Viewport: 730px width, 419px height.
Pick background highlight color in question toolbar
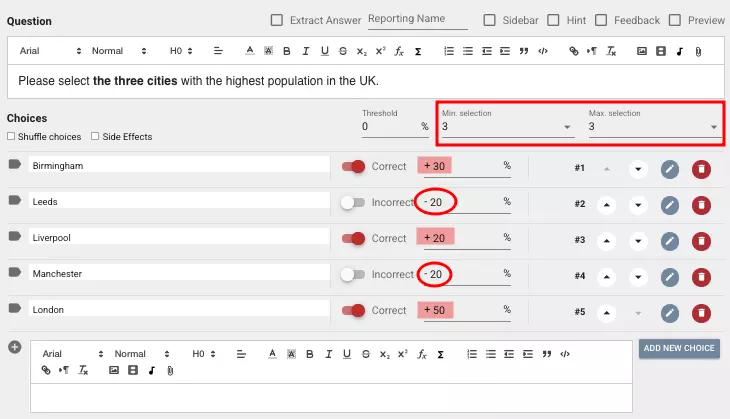(268, 51)
